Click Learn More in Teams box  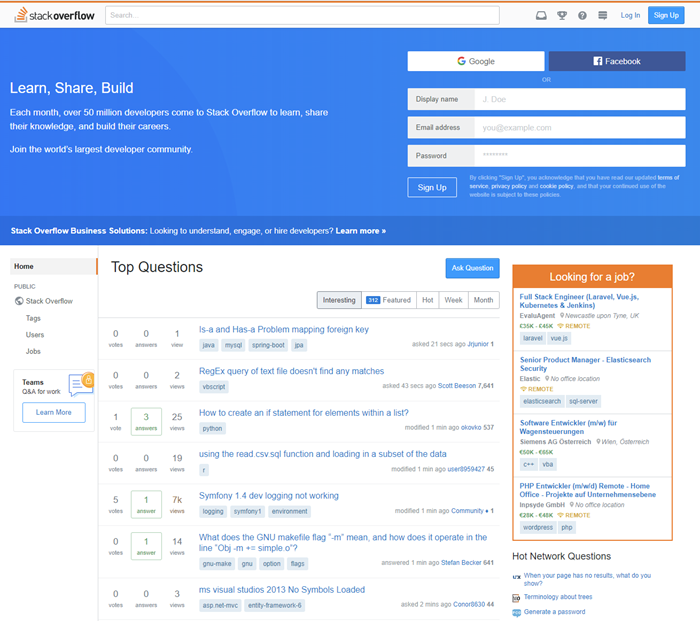[54, 413]
